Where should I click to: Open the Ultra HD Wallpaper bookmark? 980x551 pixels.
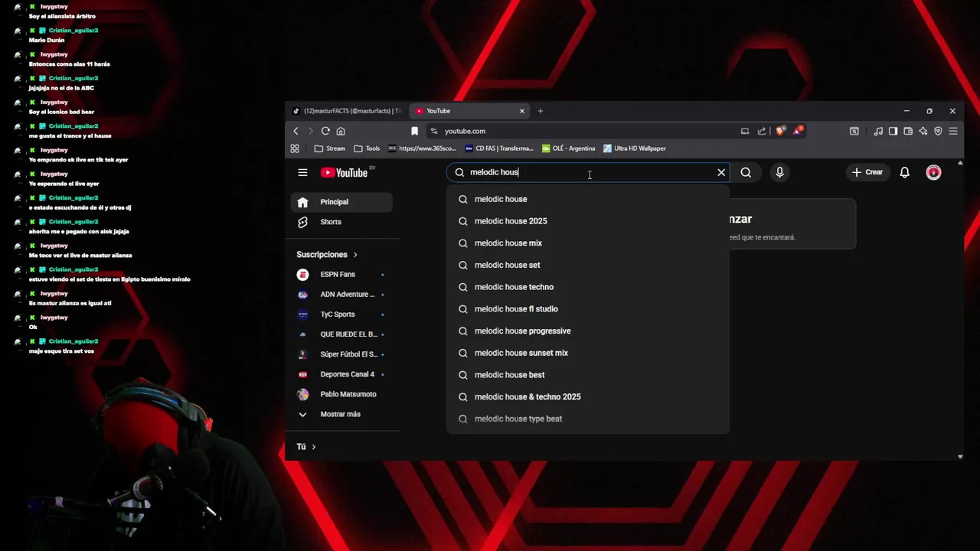coord(635,148)
